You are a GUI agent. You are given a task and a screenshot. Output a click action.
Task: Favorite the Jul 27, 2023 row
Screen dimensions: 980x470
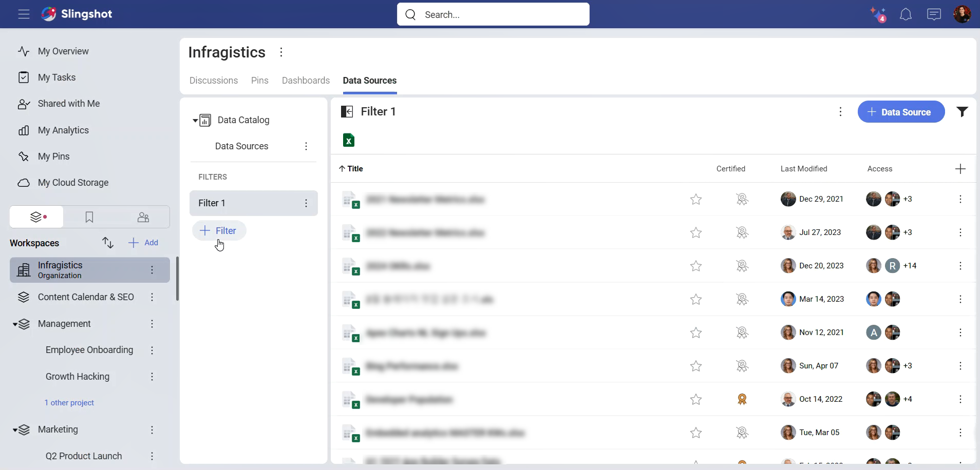point(696,232)
